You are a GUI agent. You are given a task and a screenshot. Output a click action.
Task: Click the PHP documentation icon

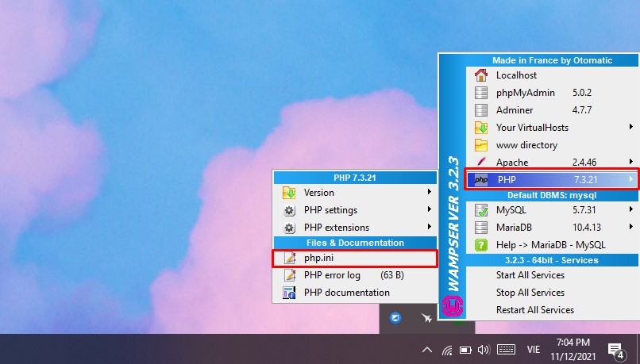click(289, 293)
